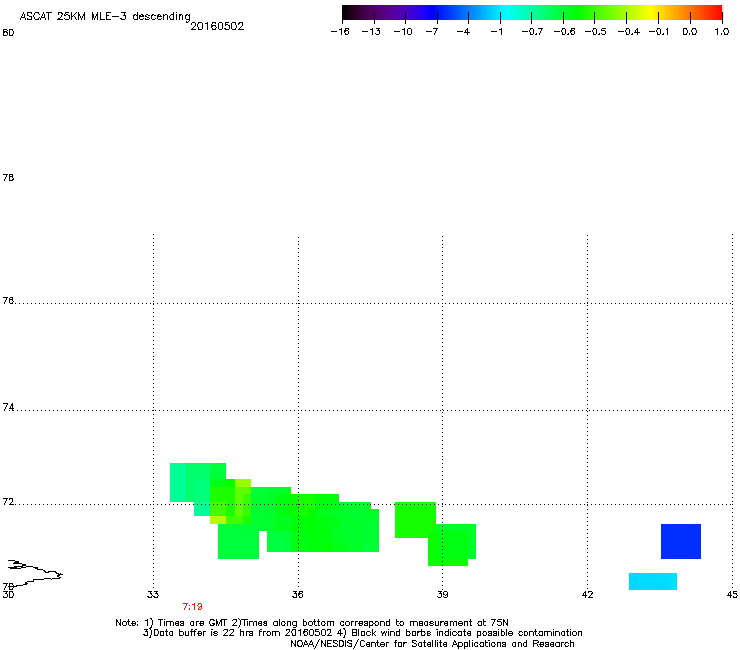Click the yellow-green data cell at swath edge
The image size is (740, 650).
coord(218,520)
